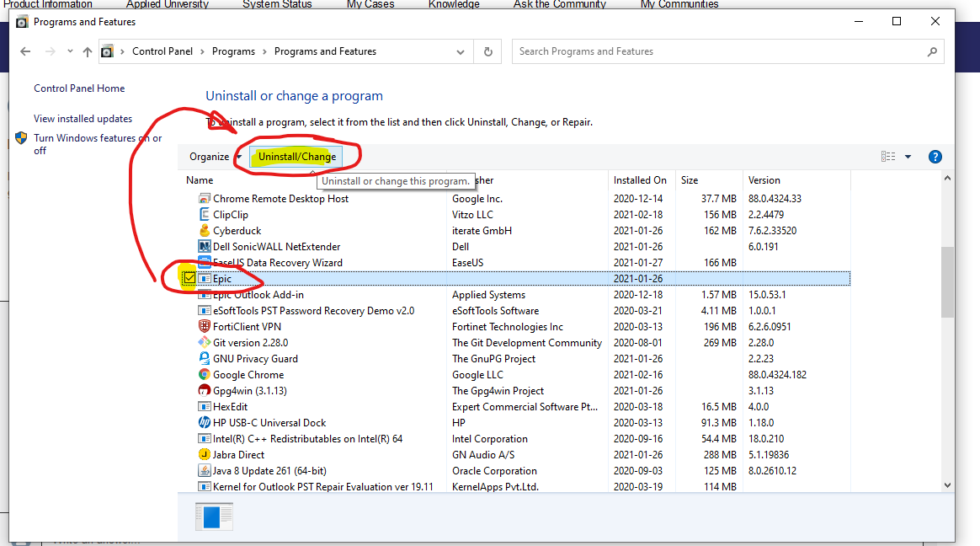The width and height of the screenshot is (980, 546).
Task: Change view layout icon
Action: pos(888,157)
